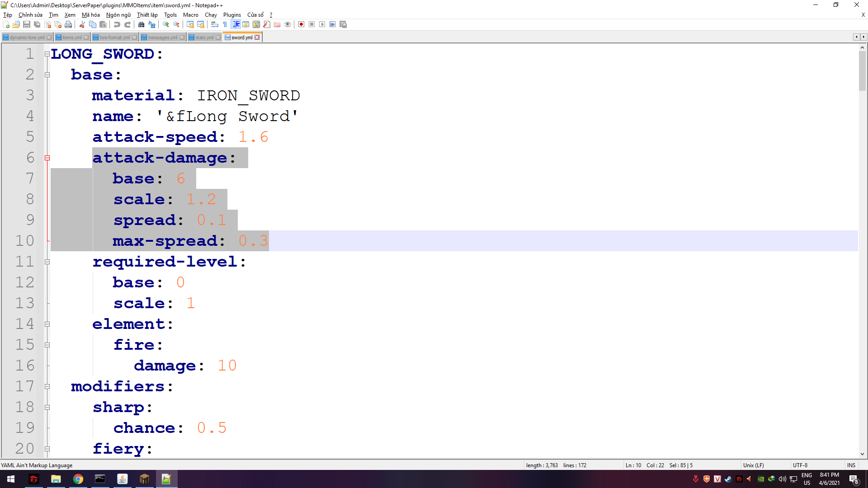Viewport: 868px width, 488px height.
Task: Collapse the attack-damage fold at line 6
Action: 47,158
